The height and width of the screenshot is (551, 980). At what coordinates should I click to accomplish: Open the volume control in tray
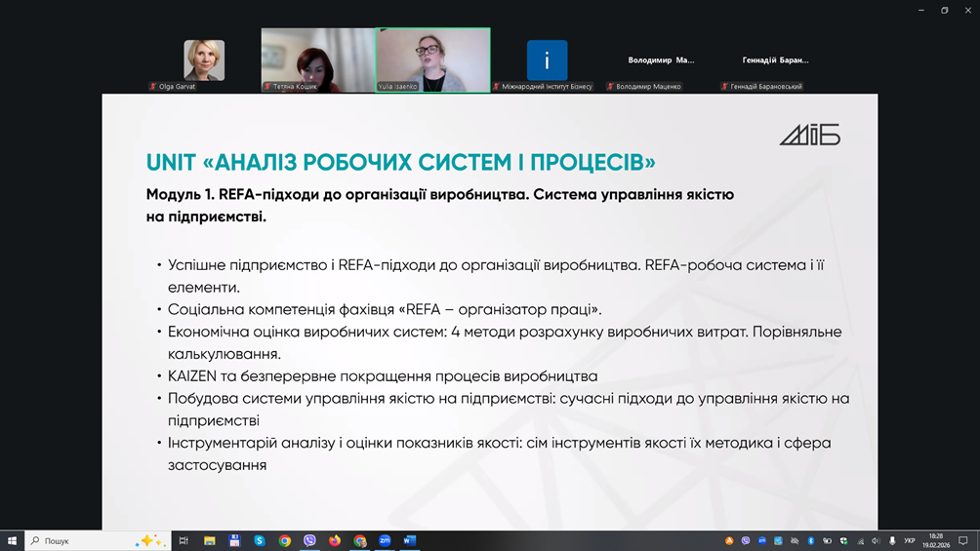pos(876,540)
